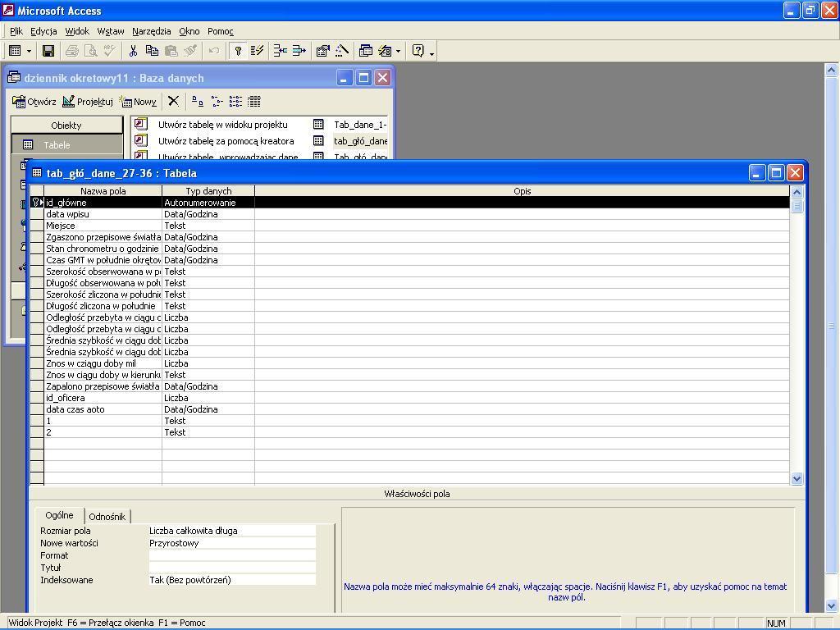840x630 pixels.
Task: Click row selector of 'Zapalono przepisowe światła'
Action: [x=36, y=386]
